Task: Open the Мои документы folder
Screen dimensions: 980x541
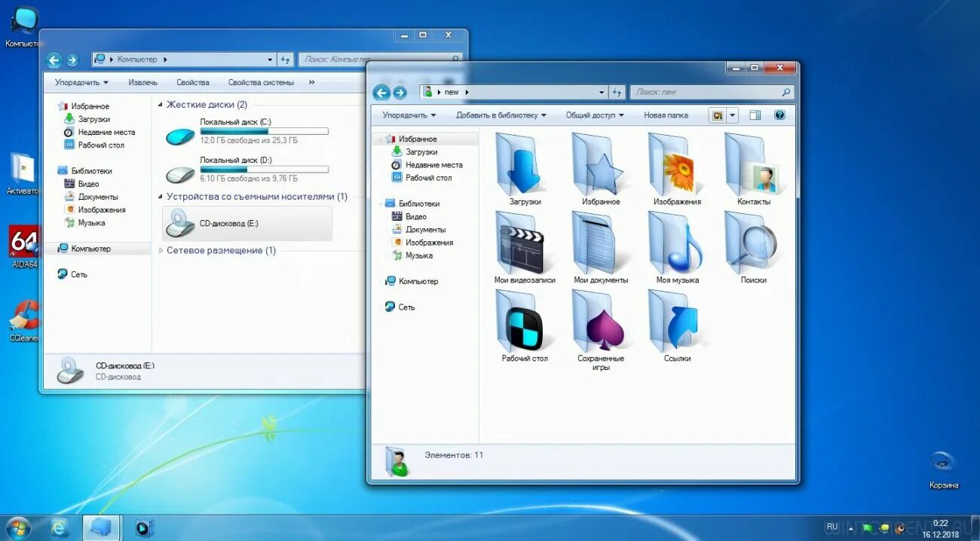Action: coord(601,247)
